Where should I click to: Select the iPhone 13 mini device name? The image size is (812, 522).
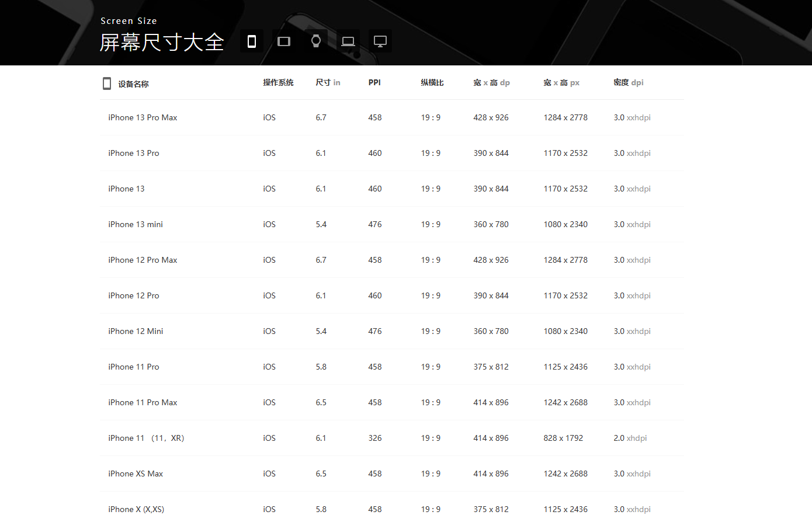pos(136,224)
